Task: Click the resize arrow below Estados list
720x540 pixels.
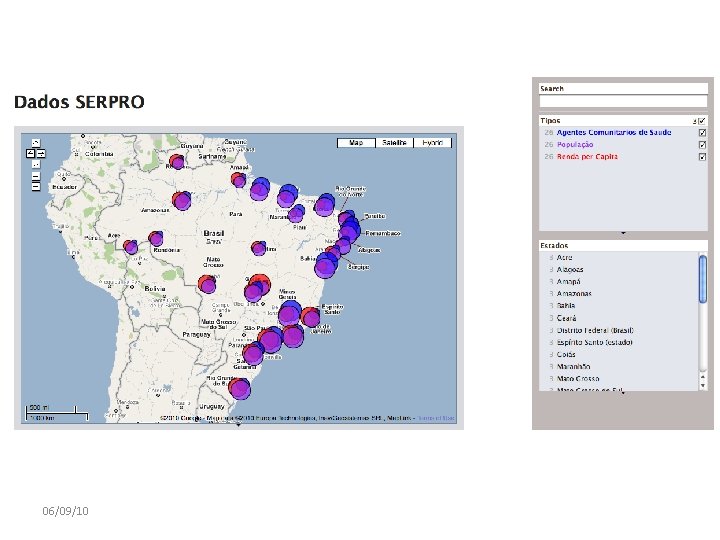Action: tap(623, 393)
